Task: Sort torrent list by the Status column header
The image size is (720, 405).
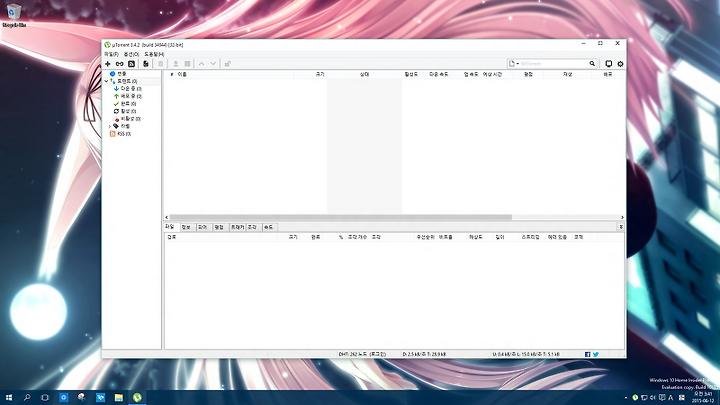Action: 365,74
